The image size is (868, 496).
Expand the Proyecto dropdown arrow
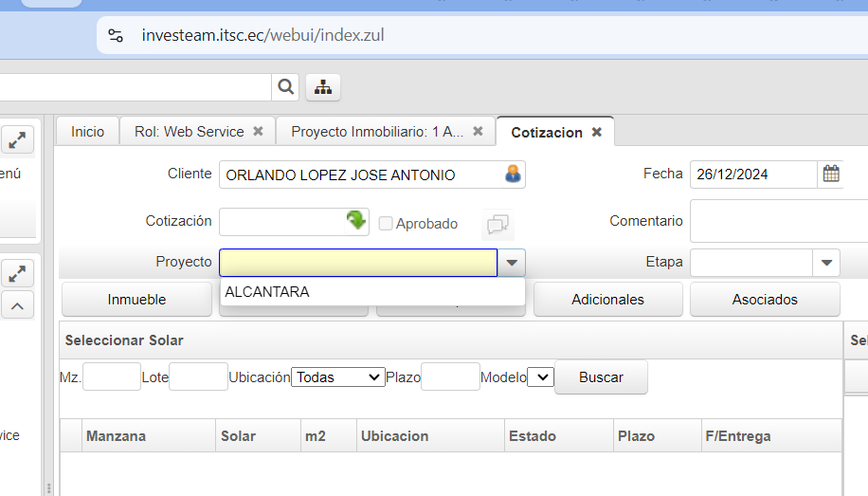[512, 263]
